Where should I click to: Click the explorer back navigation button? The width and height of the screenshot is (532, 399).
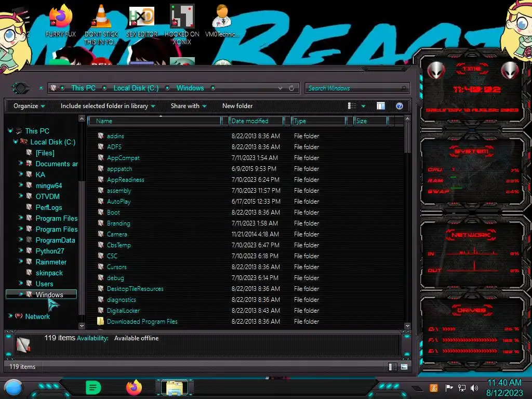[21, 88]
